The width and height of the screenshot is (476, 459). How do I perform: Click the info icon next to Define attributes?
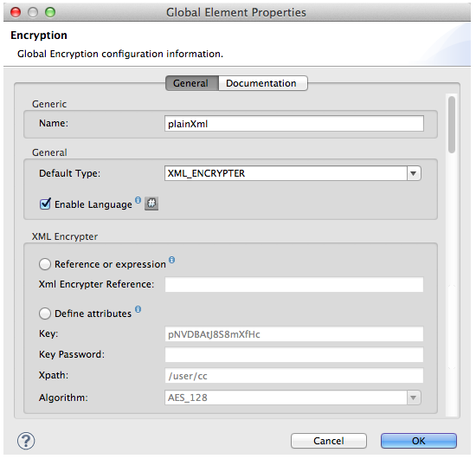[138, 309]
